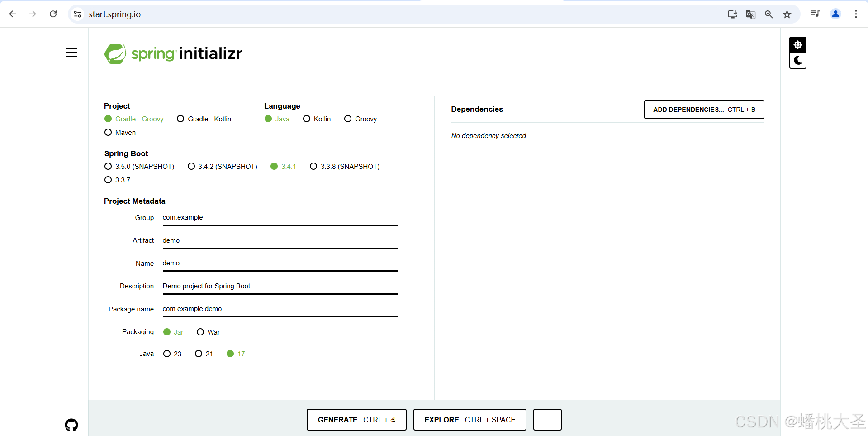Select Maven project type

coord(120,133)
